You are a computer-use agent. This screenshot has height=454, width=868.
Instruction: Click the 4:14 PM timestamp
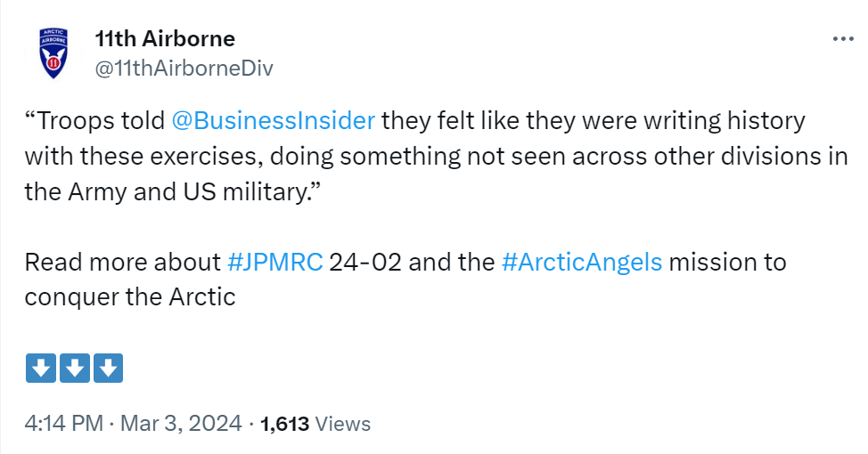click(x=63, y=424)
